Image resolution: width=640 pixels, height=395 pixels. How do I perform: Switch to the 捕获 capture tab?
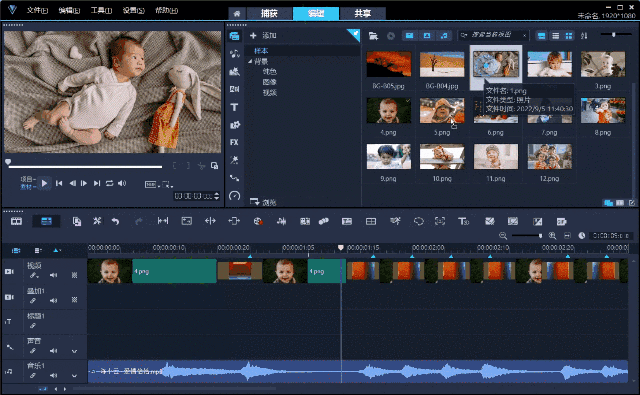coord(269,13)
